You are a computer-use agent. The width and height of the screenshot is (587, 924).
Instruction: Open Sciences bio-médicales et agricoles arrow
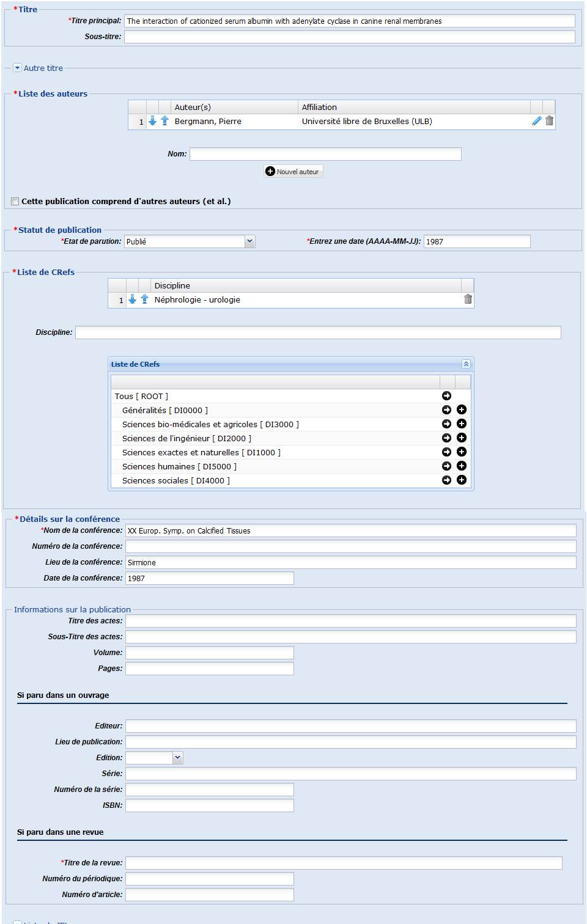point(446,424)
